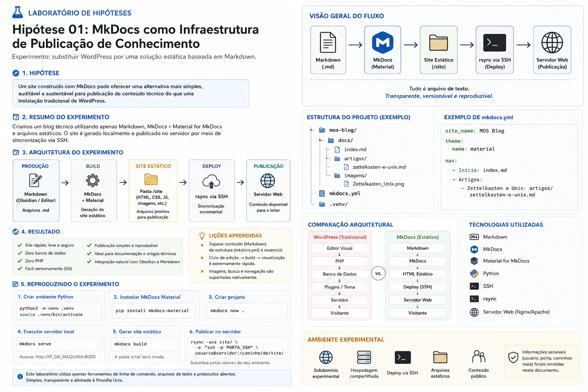Click the lightbulb icon next to Lições Aprendidas
The image size is (588, 392).
[202, 235]
